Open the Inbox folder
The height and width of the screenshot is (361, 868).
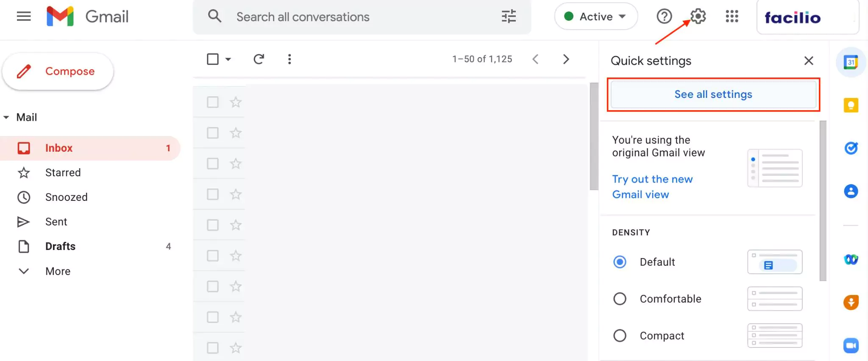(x=90, y=148)
